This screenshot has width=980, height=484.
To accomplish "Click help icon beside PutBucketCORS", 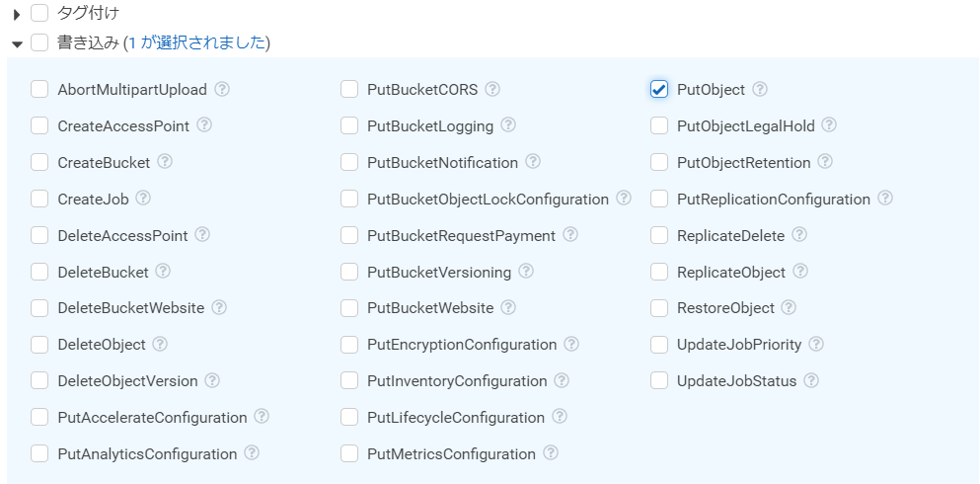I will [492, 90].
